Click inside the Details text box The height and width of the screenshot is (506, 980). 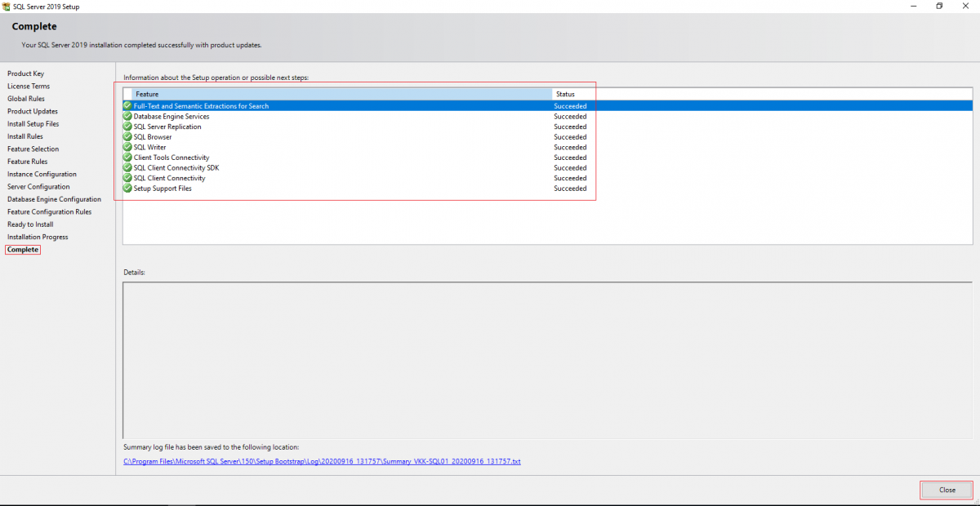[x=547, y=360]
